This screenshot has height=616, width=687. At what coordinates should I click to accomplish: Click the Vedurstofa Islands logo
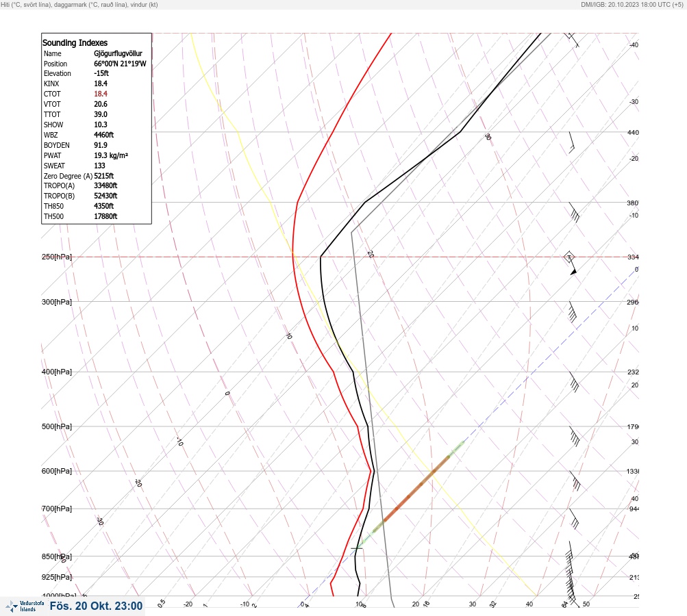(25, 606)
